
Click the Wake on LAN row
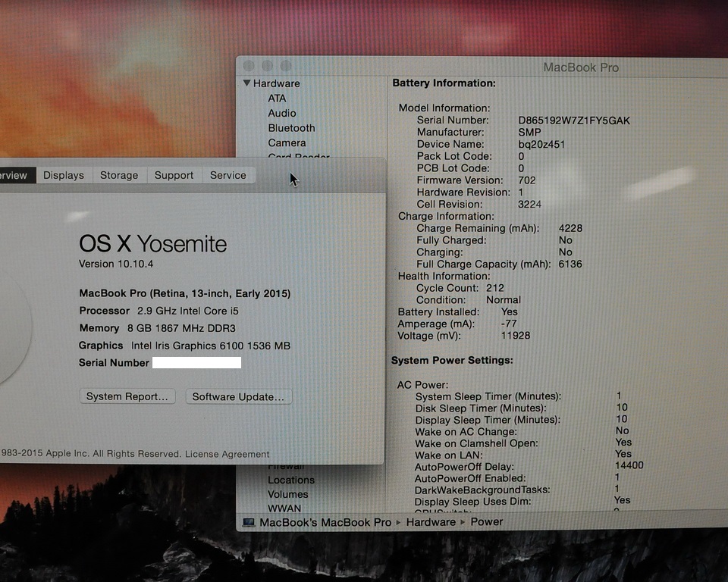pyautogui.click(x=523, y=455)
